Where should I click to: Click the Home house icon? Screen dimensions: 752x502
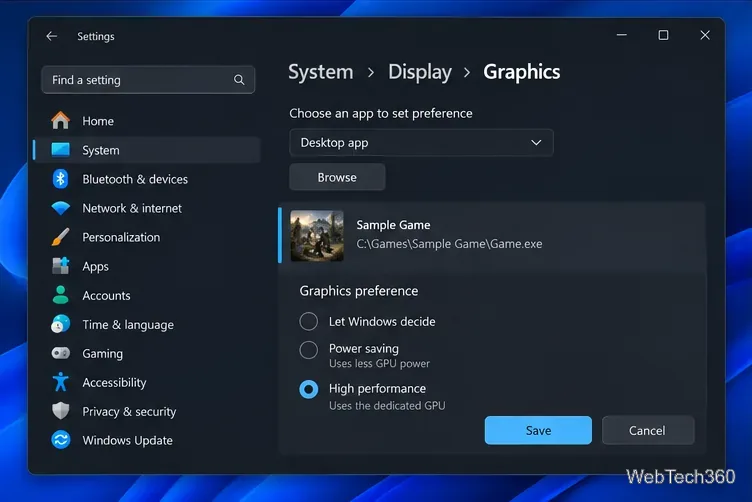coord(60,120)
